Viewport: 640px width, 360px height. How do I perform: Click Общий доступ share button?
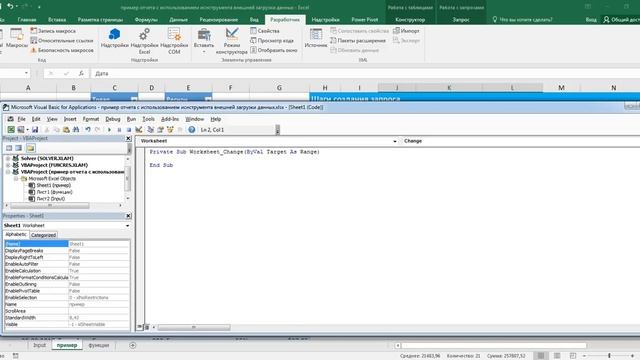[x=621, y=20]
